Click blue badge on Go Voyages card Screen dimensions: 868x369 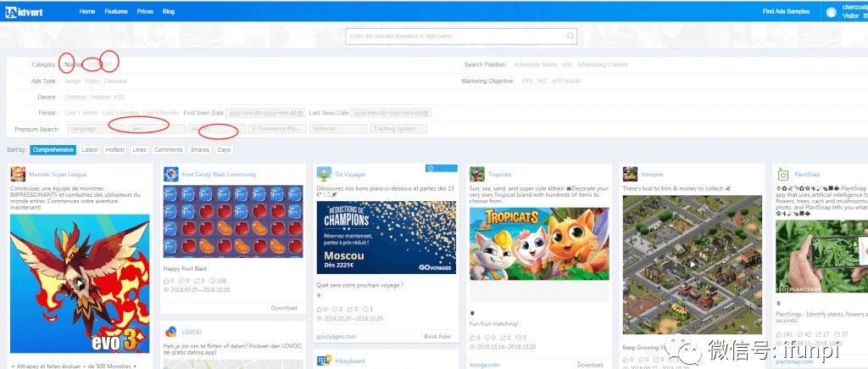(x=441, y=167)
